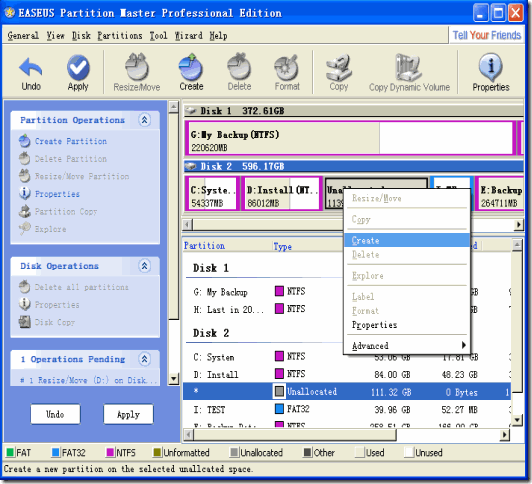
Task: Select C: System partition block on Disk 2
Action: pyautogui.click(x=212, y=193)
